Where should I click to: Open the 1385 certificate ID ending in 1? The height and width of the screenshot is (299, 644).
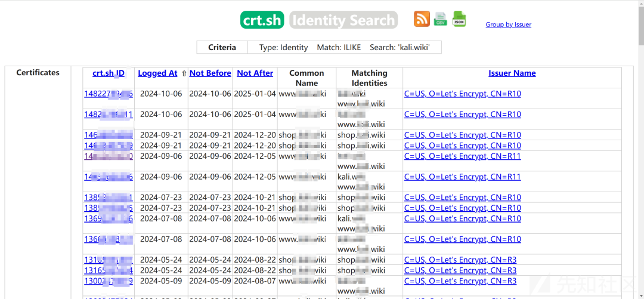coord(109,198)
